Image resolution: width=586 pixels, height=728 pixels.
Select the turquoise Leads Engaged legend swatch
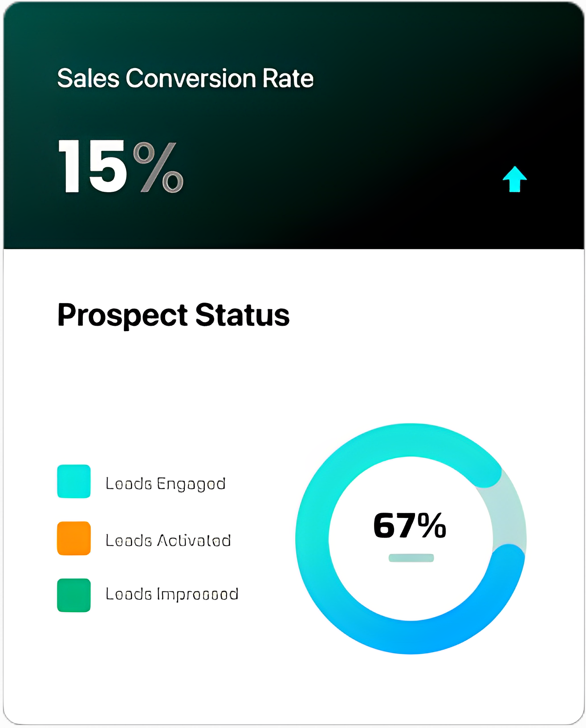click(x=74, y=481)
